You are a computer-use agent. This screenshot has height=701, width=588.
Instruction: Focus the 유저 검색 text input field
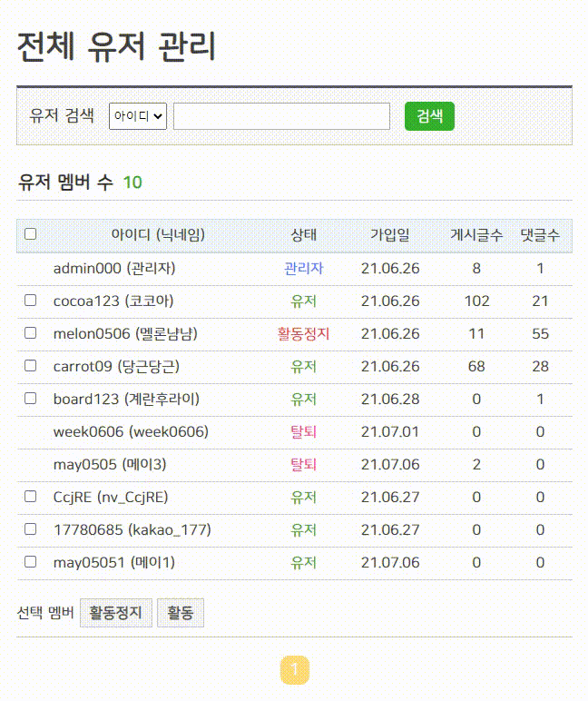pyautogui.click(x=281, y=116)
